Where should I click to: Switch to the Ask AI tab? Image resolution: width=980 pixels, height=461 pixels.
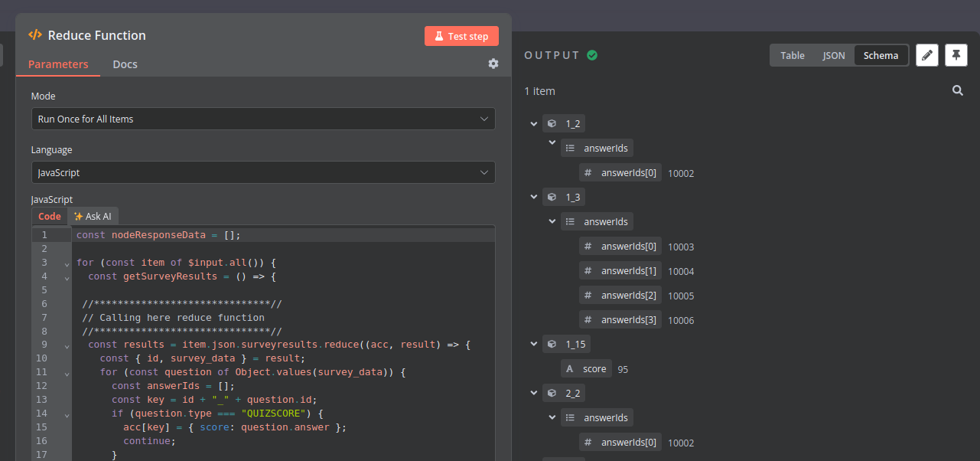[x=93, y=217]
